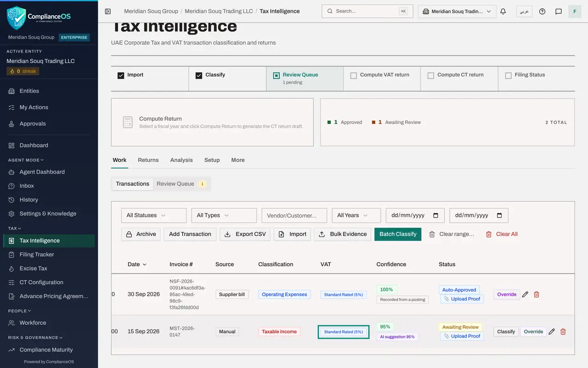The image size is (588, 368).
Task: Select the Review Queue step checkbox
Action: 277,75
